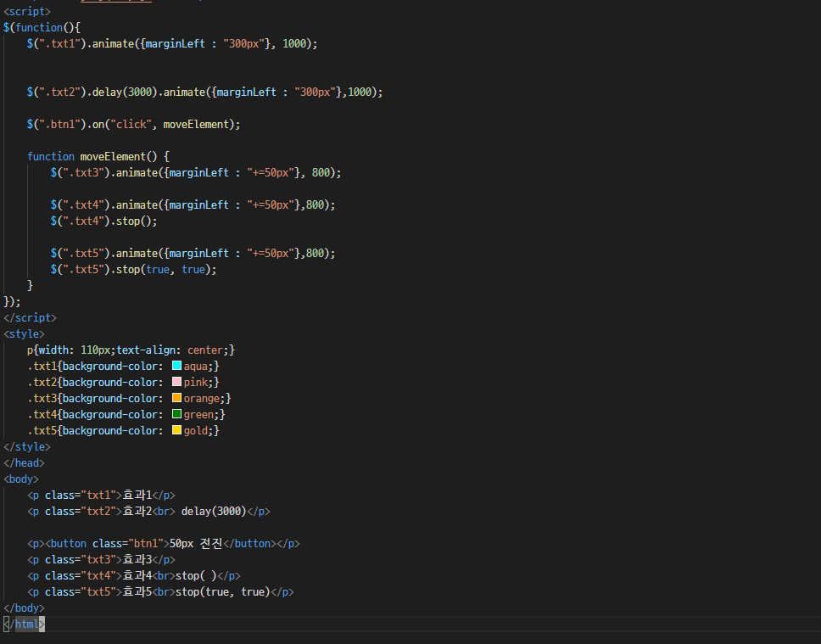
Task: Click the closing </body> tag
Action: point(24,608)
